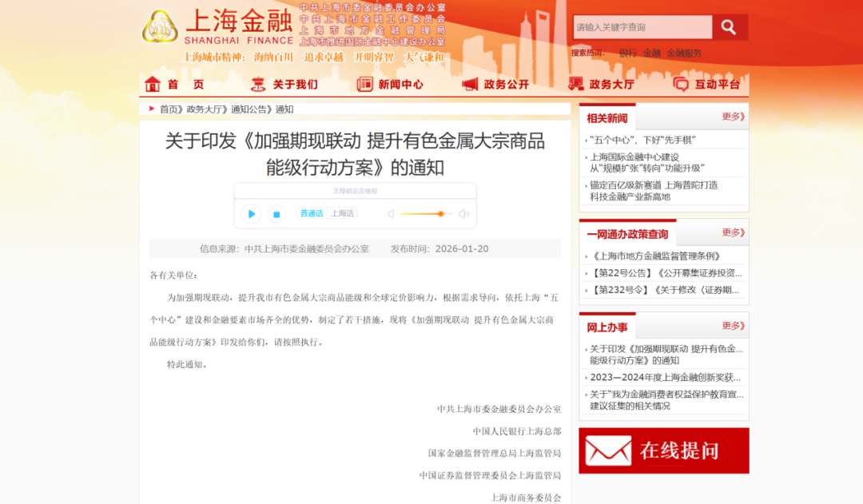Screen dimensions: 863x504
Task: Open the 新闻中心 menu
Action: pyautogui.click(x=401, y=84)
